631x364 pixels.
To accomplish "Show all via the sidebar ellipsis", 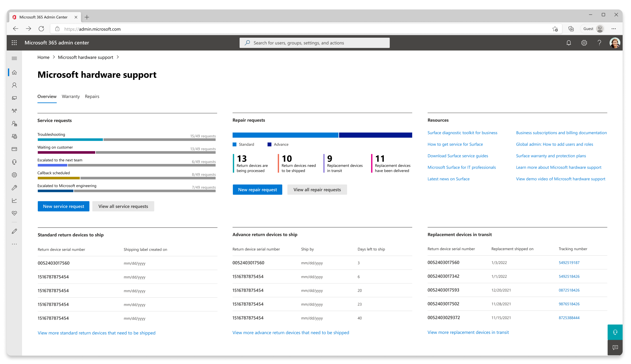I will click(x=14, y=244).
